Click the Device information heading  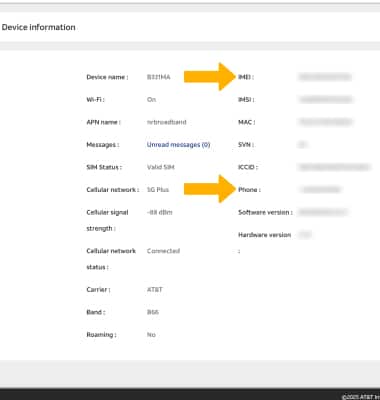39,27
